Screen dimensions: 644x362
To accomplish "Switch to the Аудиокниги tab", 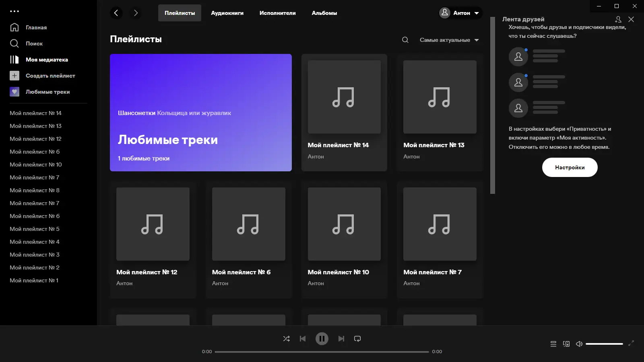I will point(227,13).
